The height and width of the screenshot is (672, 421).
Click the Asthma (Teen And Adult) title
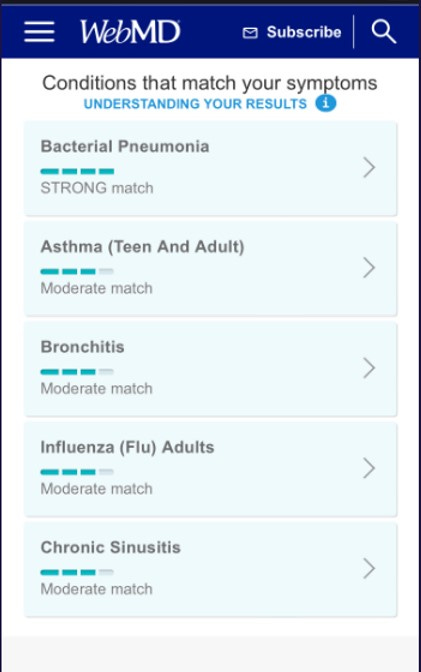point(142,246)
